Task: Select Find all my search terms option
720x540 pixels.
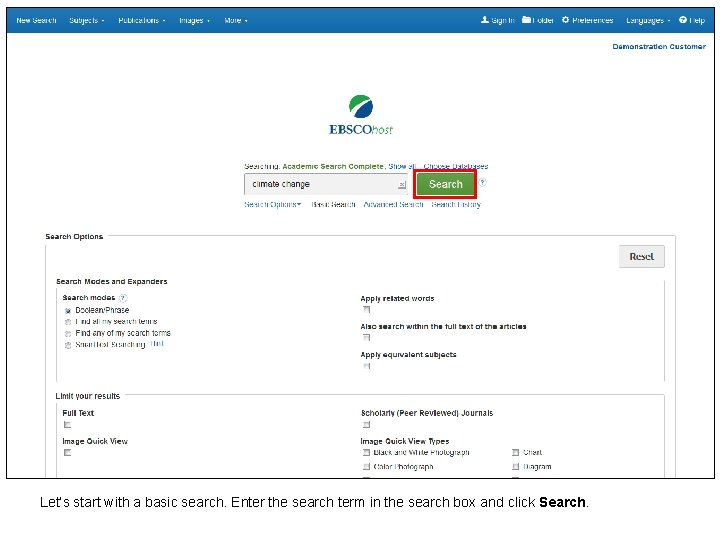Action: pos(68,322)
